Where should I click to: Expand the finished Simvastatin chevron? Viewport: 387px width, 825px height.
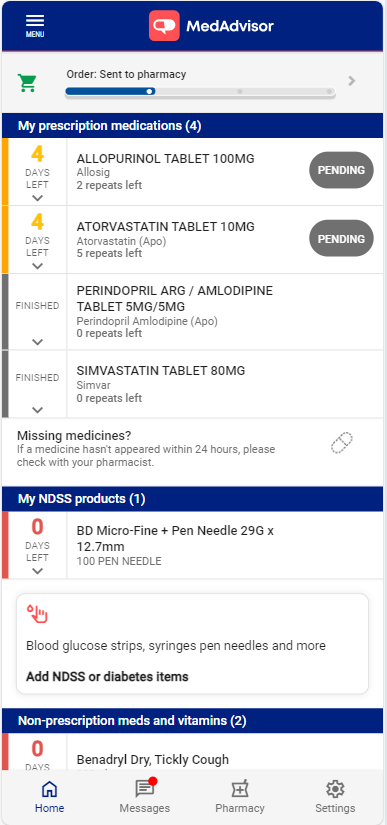[37, 410]
